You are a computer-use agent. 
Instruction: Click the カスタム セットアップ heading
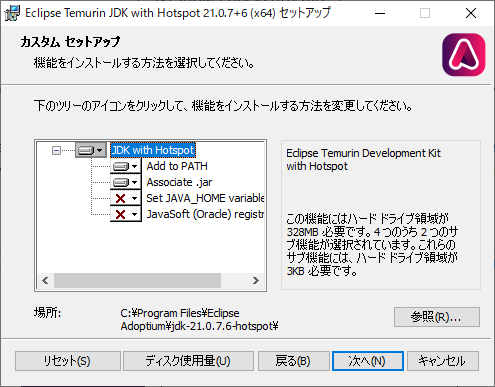70,42
